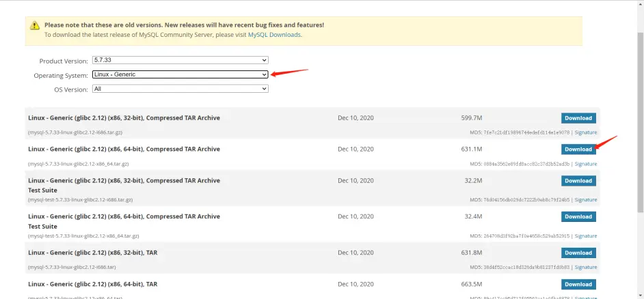Expand the Operating System dropdown set to Linux - Generic

[x=180, y=74]
